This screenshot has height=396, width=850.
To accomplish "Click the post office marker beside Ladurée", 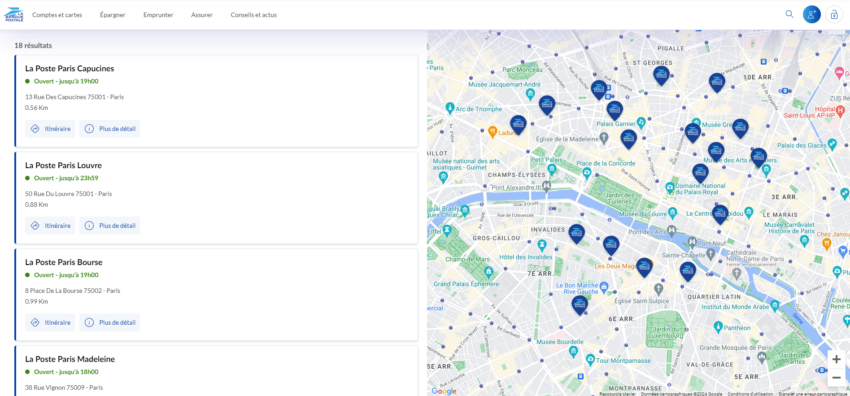I will pyautogui.click(x=518, y=125).
